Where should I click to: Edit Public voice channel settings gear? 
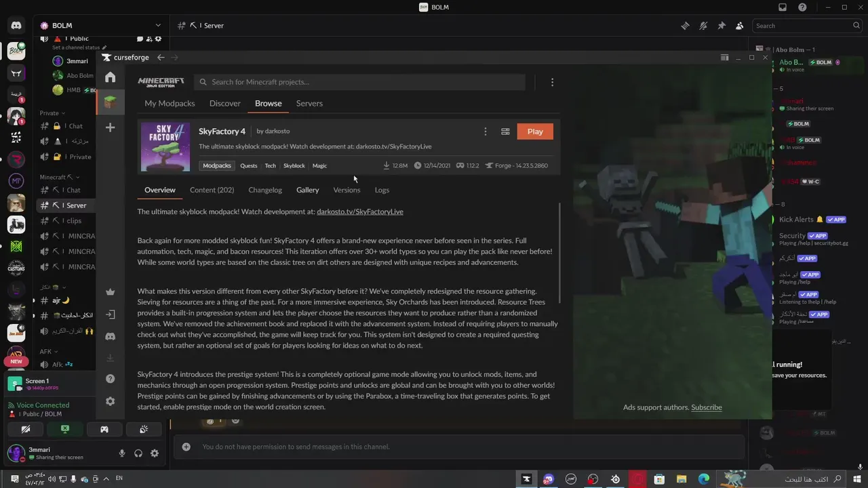(159, 39)
